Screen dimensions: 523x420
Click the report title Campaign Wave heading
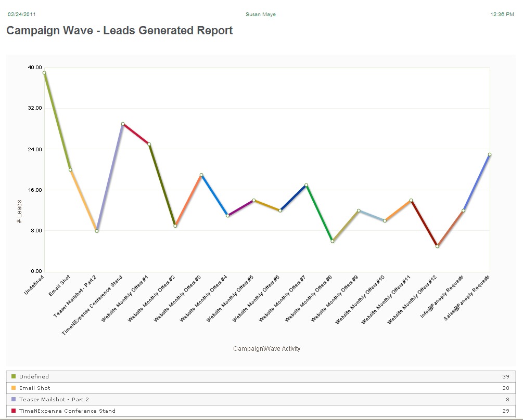click(x=119, y=31)
